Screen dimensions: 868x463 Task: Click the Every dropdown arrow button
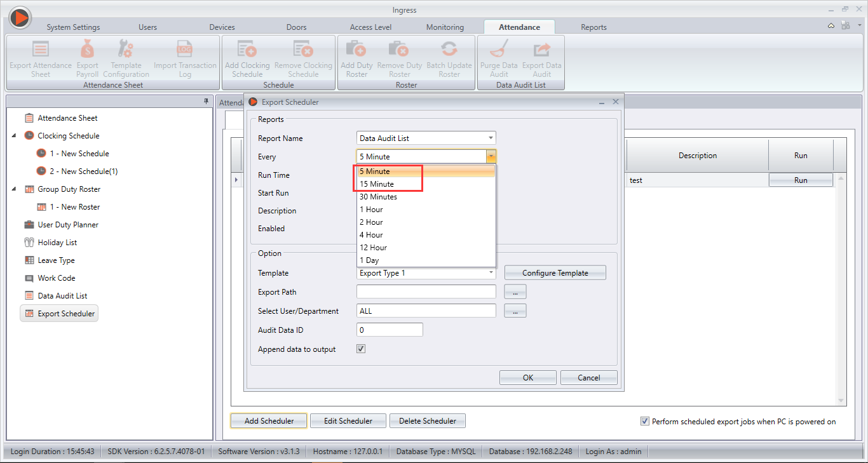tap(491, 156)
